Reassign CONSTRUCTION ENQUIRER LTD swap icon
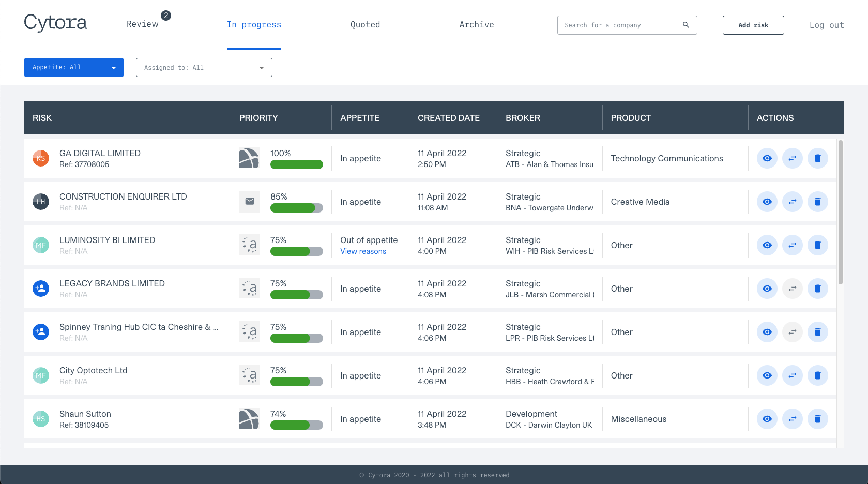Image resolution: width=868 pixels, height=484 pixels. pyautogui.click(x=793, y=202)
